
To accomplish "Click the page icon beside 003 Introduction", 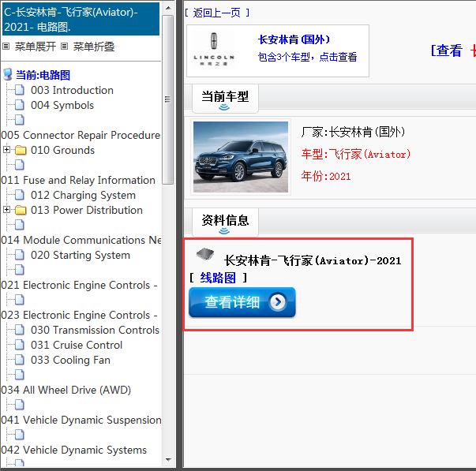I will (20, 90).
